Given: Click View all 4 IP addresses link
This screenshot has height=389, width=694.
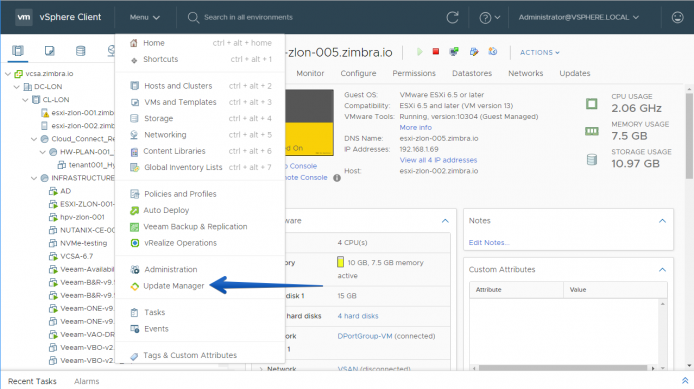Looking at the screenshot, I should (438, 160).
